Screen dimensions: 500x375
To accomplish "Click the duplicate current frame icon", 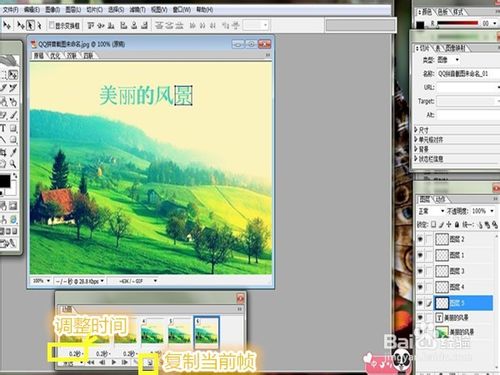I will tap(150, 362).
